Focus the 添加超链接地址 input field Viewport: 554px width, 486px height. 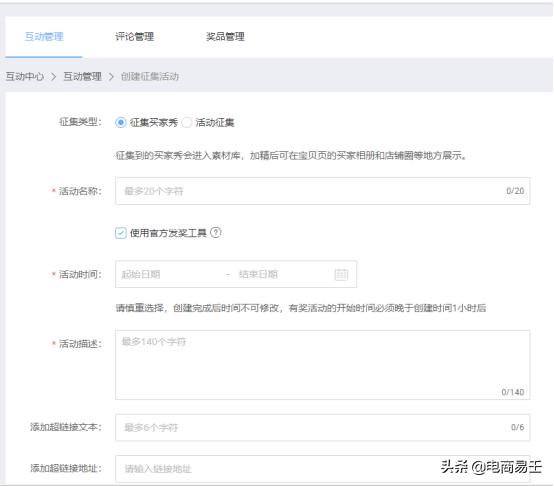click(x=322, y=469)
